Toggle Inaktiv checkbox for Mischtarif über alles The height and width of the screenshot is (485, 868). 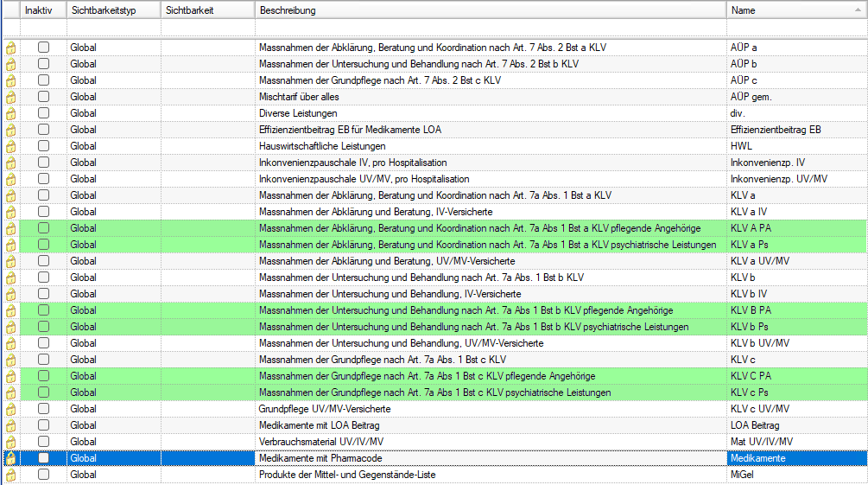point(43,97)
